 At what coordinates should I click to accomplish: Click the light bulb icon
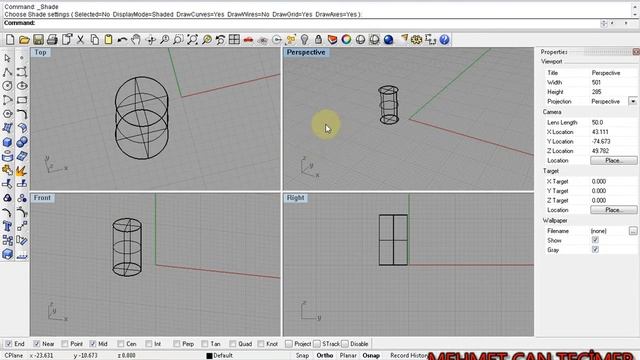tap(304, 40)
